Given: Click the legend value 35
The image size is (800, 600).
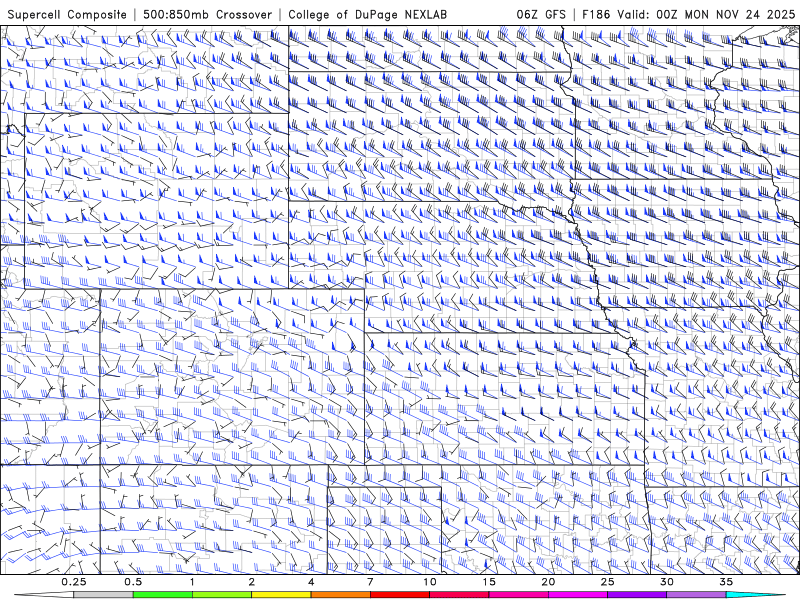Looking at the screenshot, I should (726, 582).
